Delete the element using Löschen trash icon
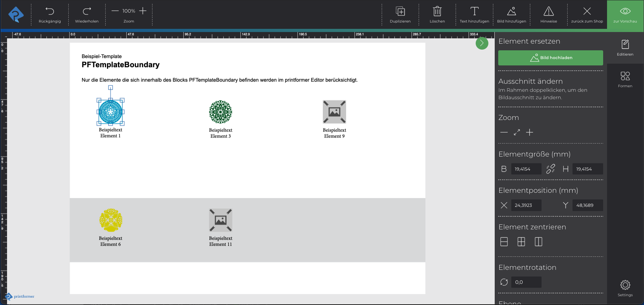 (437, 12)
